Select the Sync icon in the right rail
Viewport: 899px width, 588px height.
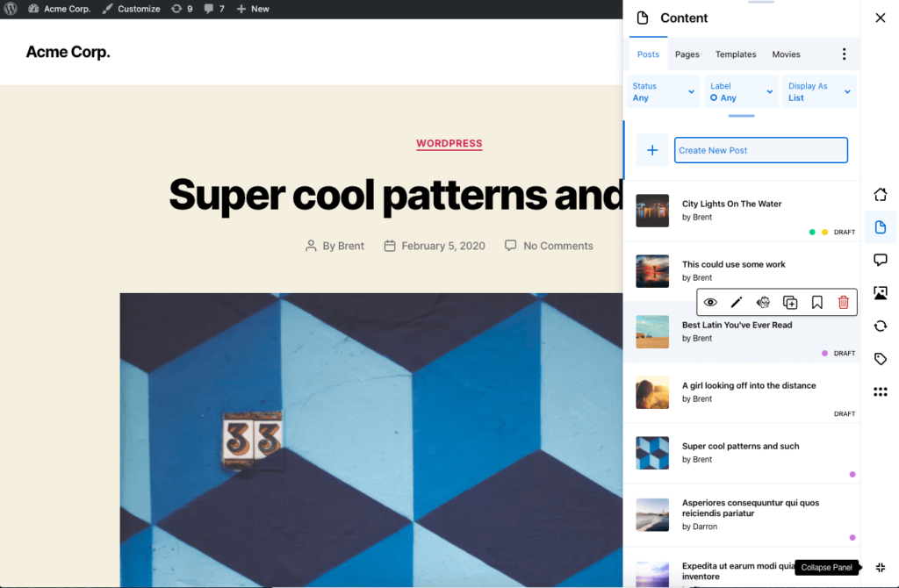pos(881,326)
